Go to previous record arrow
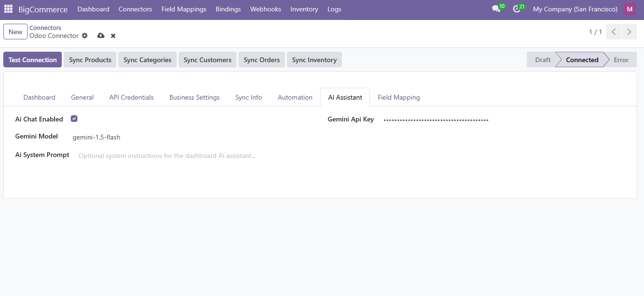 (614, 32)
